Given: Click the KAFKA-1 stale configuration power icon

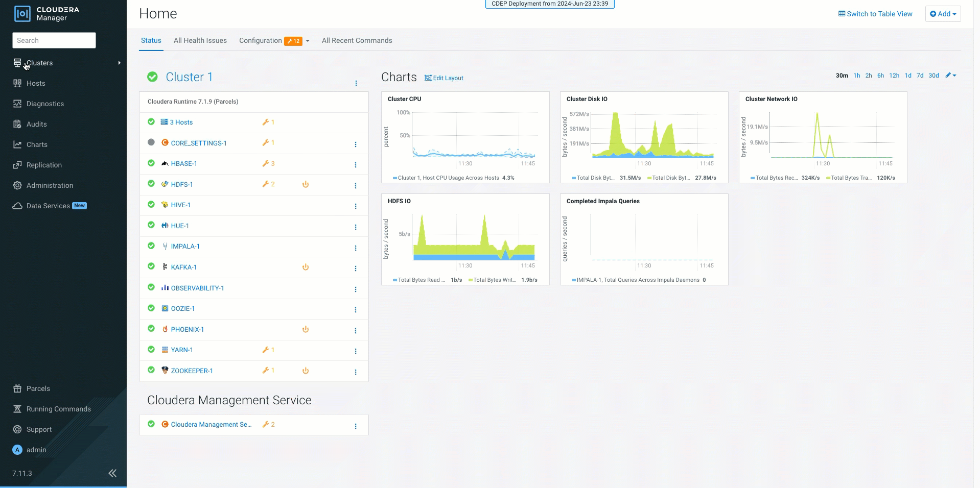Looking at the screenshot, I should [306, 267].
